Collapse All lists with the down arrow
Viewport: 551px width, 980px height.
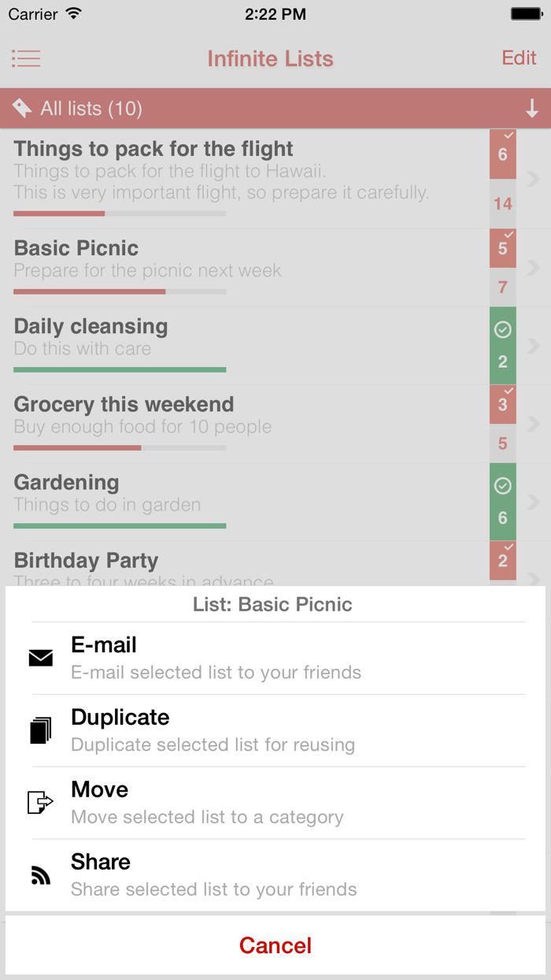(532, 108)
